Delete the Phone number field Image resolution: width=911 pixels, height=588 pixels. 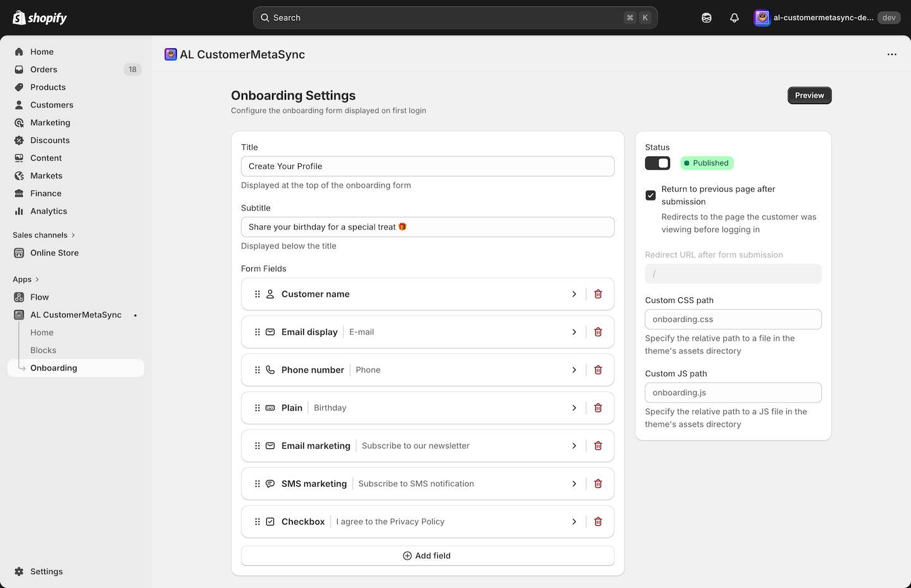pyautogui.click(x=598, y=370)
